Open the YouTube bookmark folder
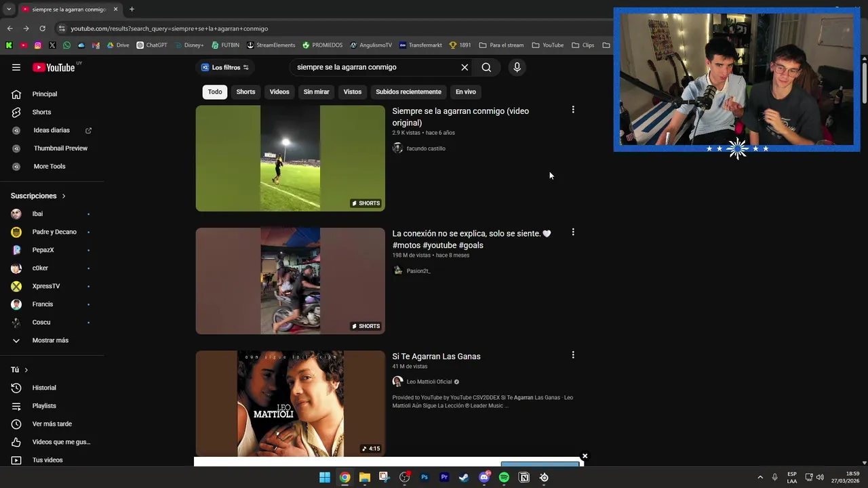The image size is (868, 488). tap(548, 45)
